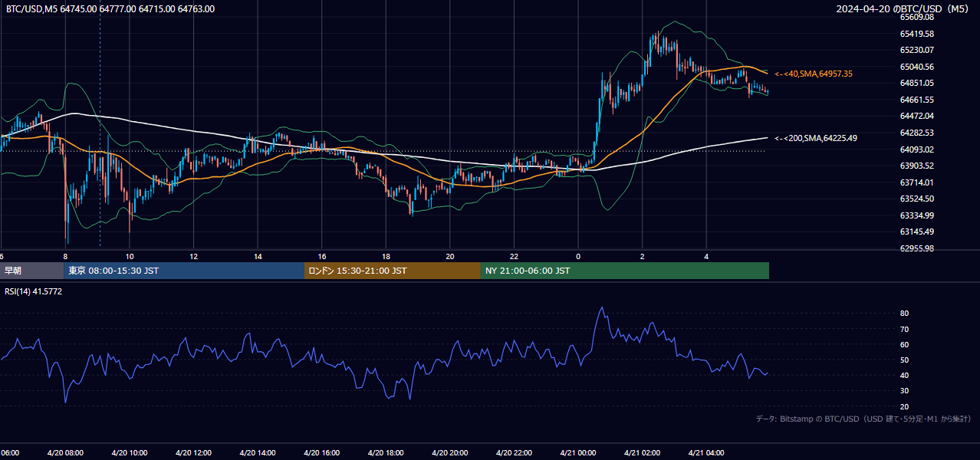
Task: Click the ロンドン 15:30-21:00 JST session bar
Action: 393,271
